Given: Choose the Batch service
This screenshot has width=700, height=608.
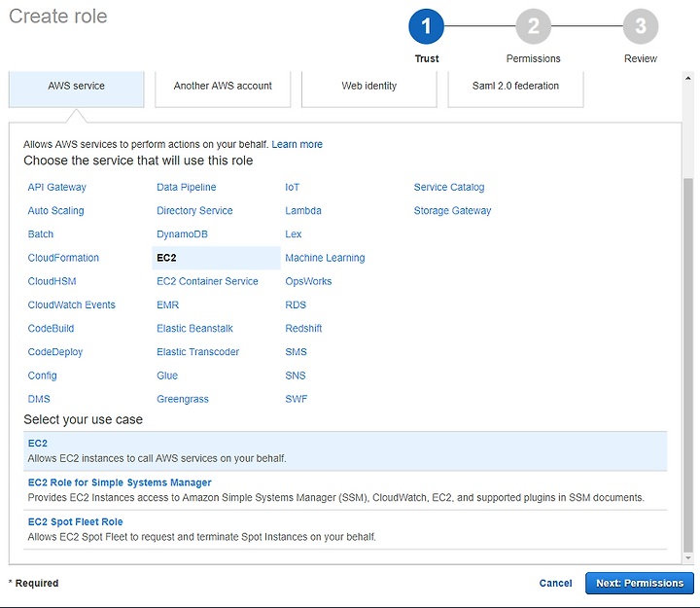Looking at the screenshot, I should pyautogui.click(x=41, y=234).
